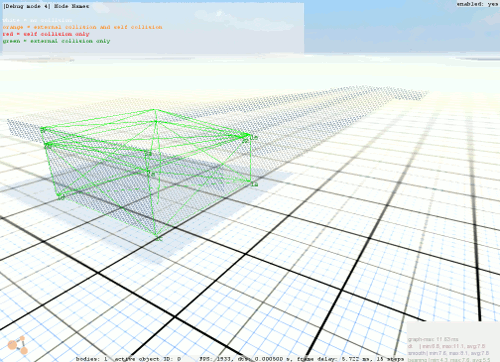Click the "[Debug mode 4] Node Names" title
500x362 pixels.
point(46,6)
